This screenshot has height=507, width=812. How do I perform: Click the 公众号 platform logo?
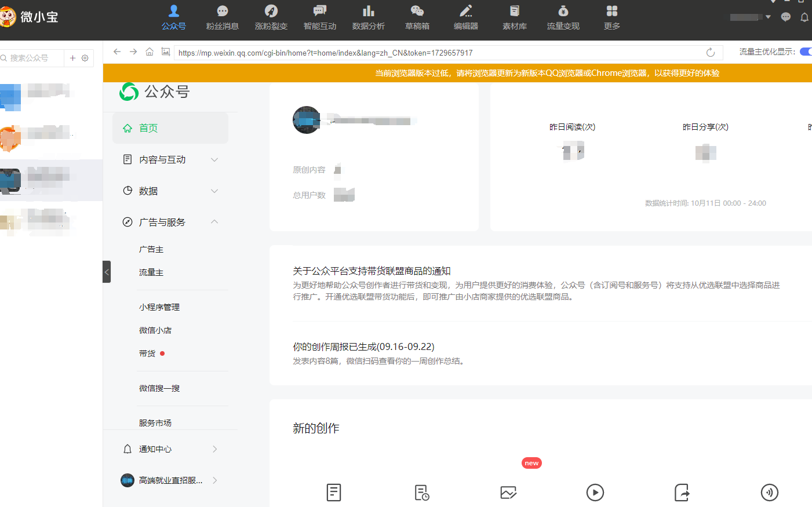click(155, 92)
